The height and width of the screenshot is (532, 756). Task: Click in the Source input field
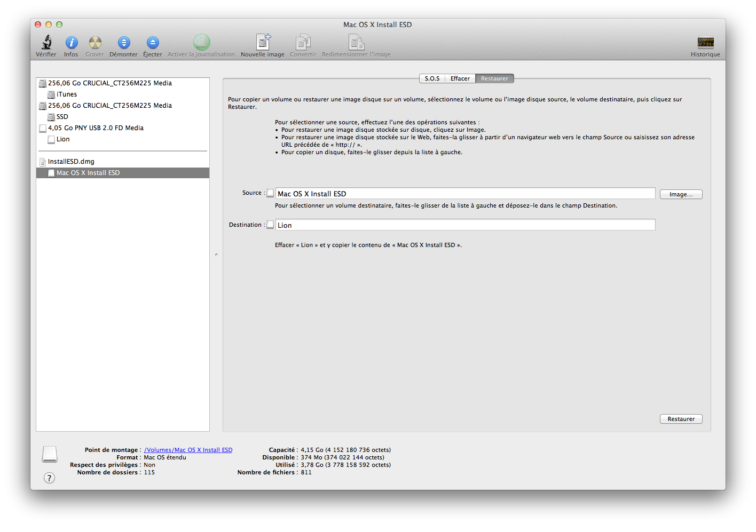(464, 194)
